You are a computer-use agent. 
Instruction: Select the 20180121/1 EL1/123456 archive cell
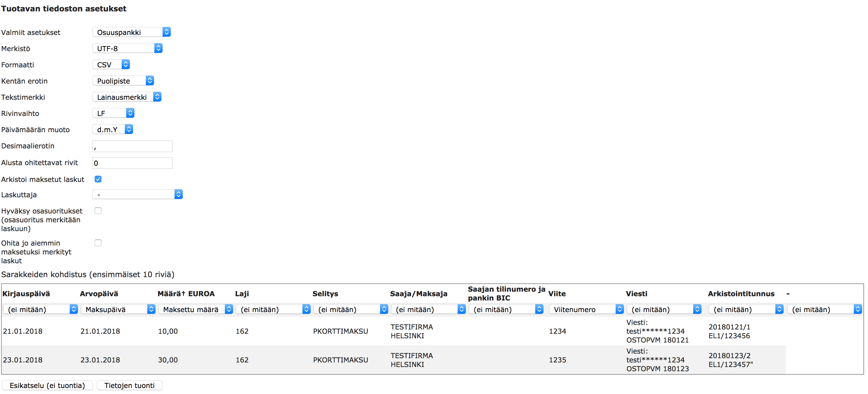[x=729, y=331]
